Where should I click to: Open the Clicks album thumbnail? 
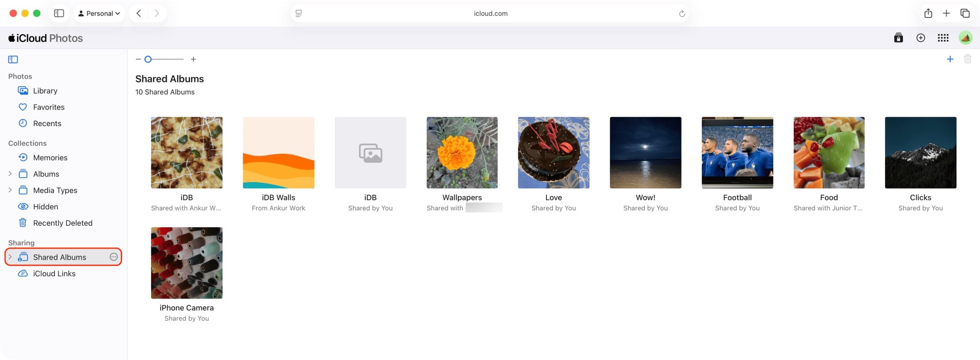coord(920,153)
